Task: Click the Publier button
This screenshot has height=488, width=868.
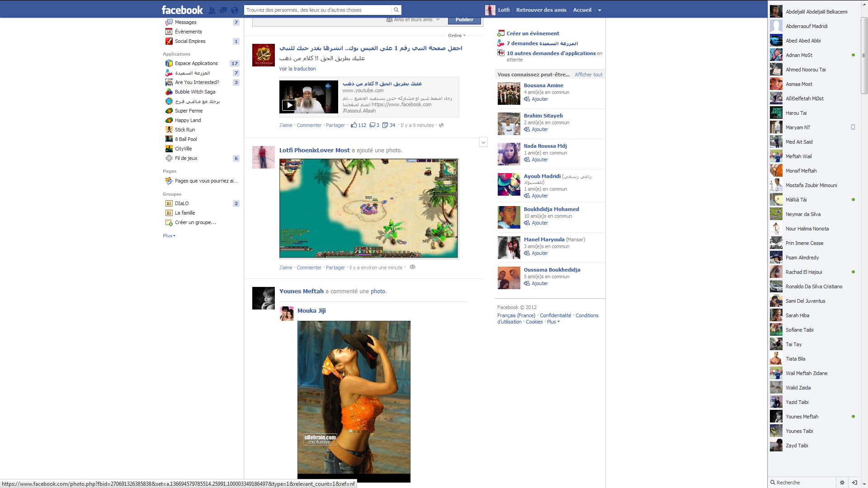Action: tap(464, 19)
